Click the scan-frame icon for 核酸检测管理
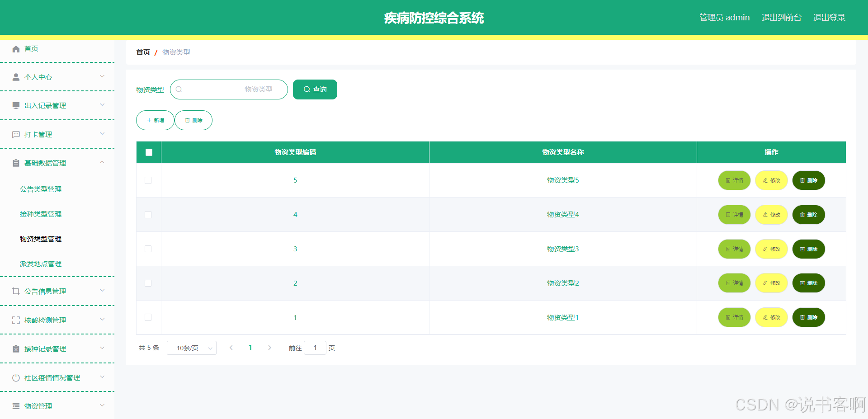868x419 pixels. pyautogui.click(x=16, y=320)
